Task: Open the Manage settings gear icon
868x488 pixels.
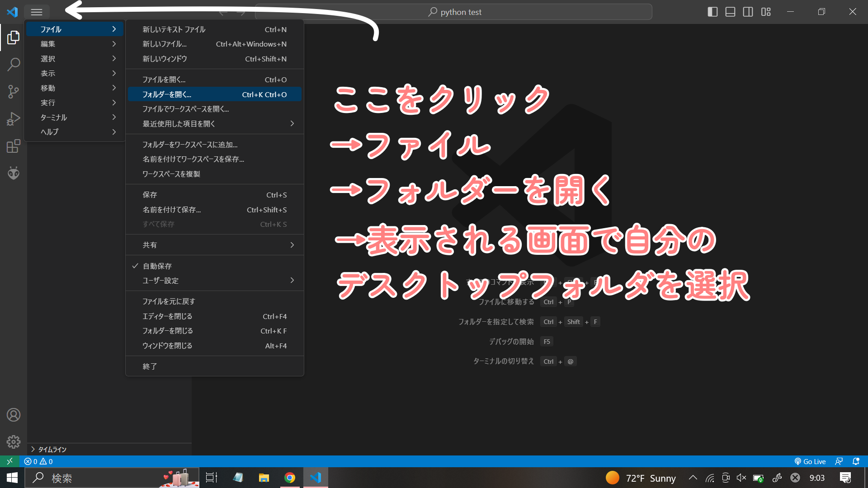Action: [13, 442]
